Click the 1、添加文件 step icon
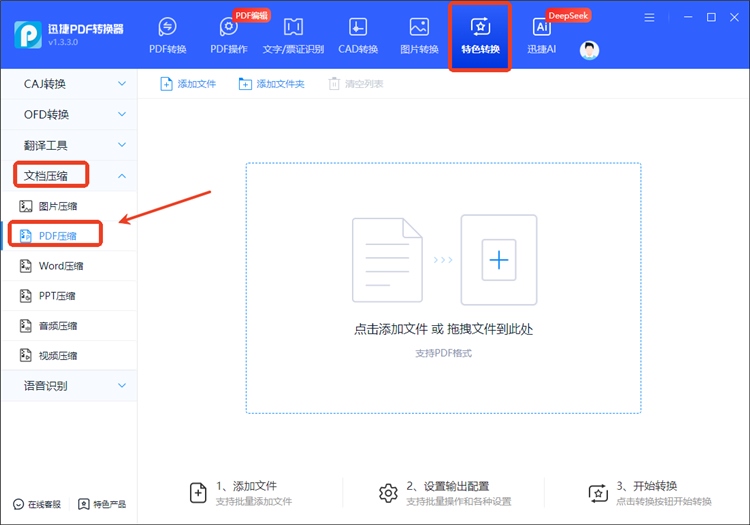750x525 pixels. click(198, 492)
